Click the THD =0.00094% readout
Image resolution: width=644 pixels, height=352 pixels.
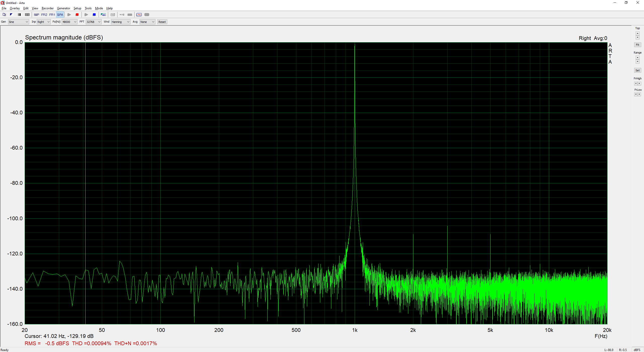pyautogui.click(x=92, y=343)
